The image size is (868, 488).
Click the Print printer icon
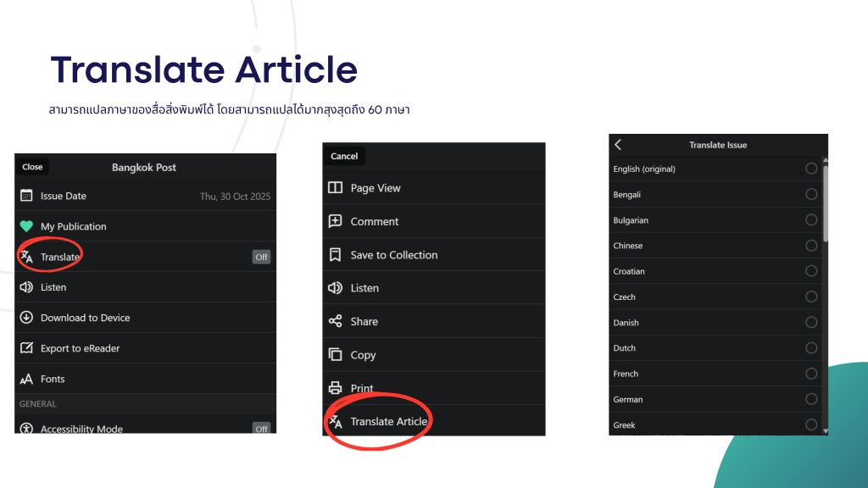[x=335, y=388]
